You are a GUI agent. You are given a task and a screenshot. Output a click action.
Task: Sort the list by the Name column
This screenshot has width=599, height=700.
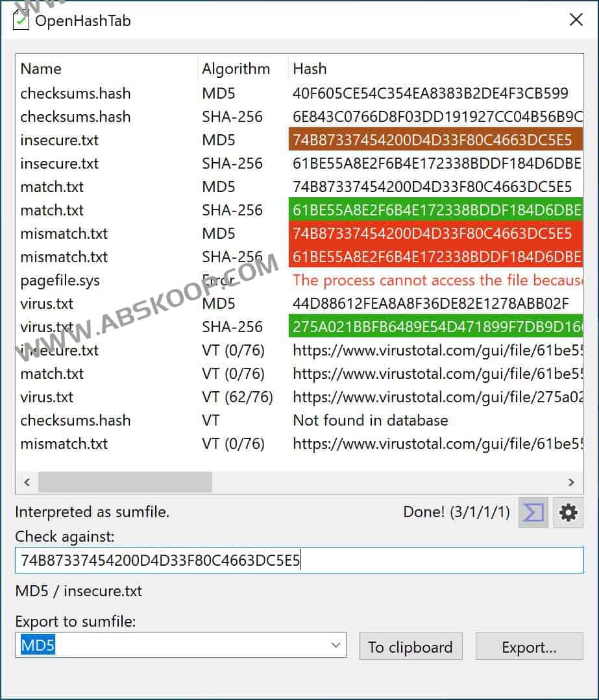coord(41,68)
